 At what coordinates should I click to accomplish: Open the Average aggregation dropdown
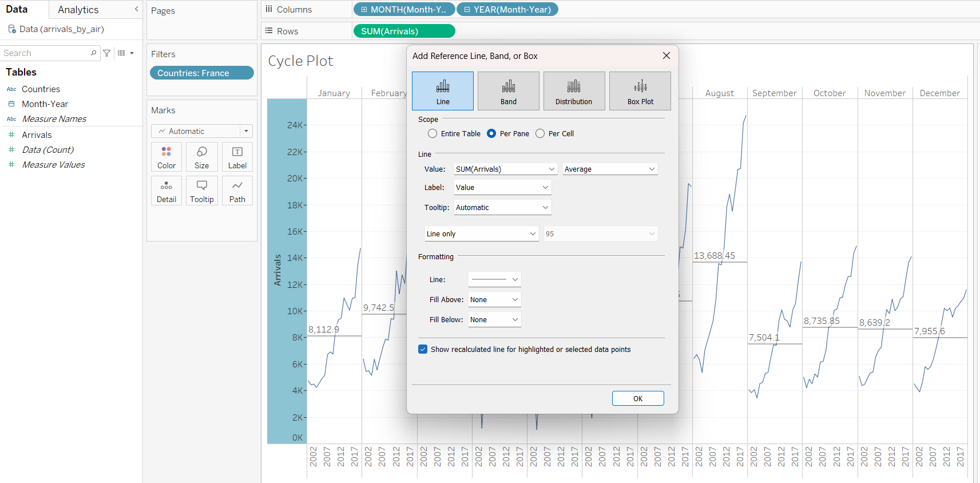pos(609,169)
